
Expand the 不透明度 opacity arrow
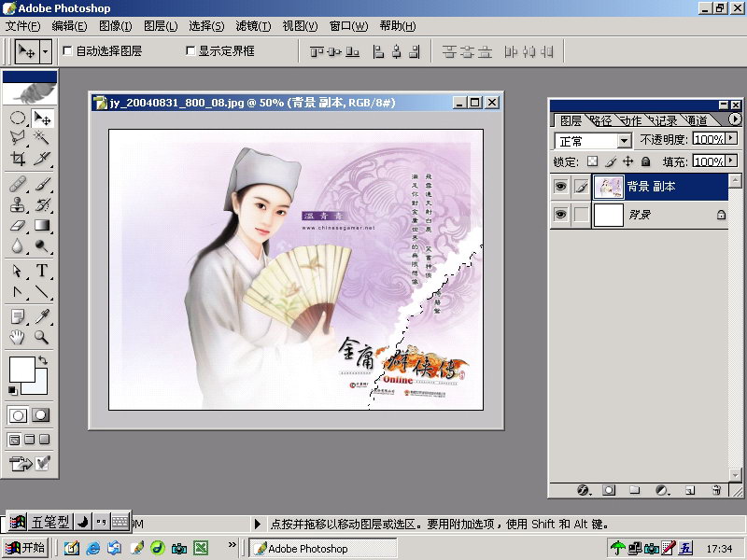pos(731,139)
